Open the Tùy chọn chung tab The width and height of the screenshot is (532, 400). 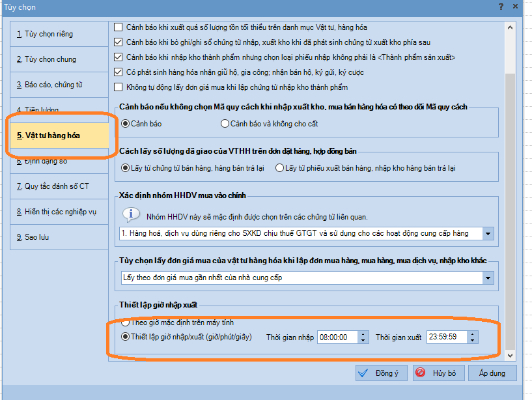tap(57, 59)
